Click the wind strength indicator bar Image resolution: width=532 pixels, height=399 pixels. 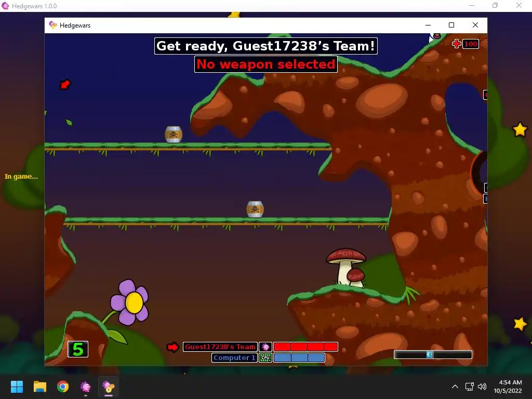click(433, 354)
